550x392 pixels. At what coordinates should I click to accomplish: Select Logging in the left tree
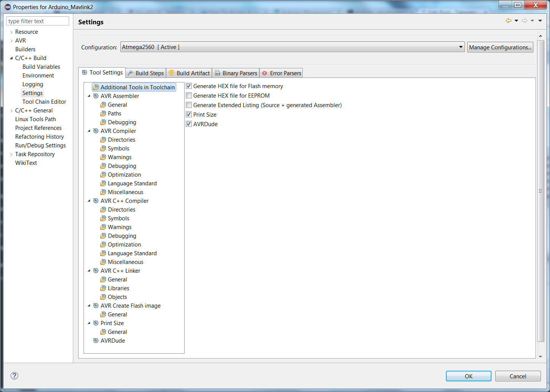pyautogui.click(x=33, y=84)
